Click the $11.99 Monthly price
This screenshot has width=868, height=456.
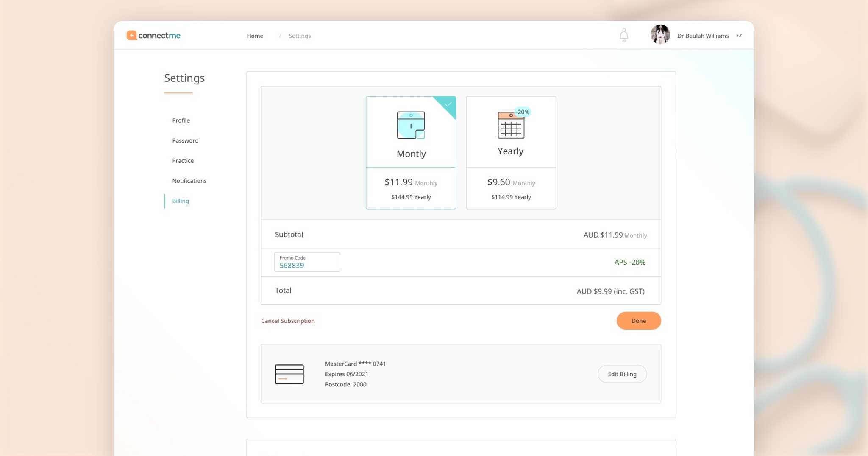[x=411, y=182]
